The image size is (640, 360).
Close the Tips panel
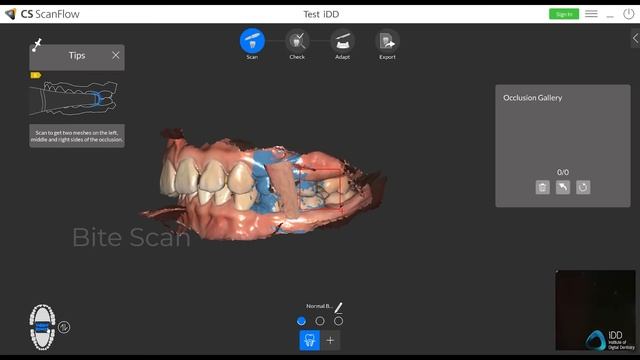point(116,55)
